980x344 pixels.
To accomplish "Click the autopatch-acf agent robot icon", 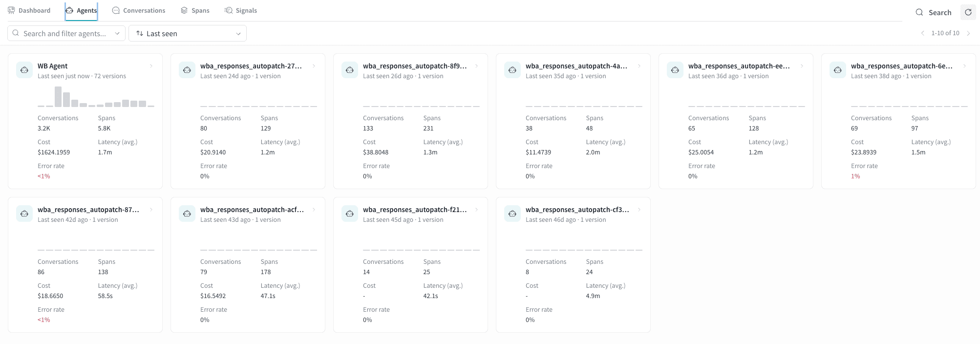I will tap(187, 214).
